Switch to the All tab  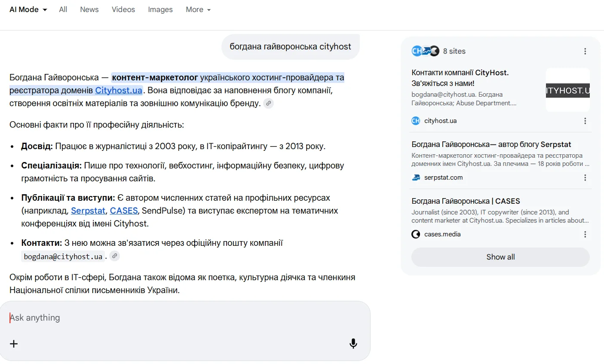click(63, 9)
